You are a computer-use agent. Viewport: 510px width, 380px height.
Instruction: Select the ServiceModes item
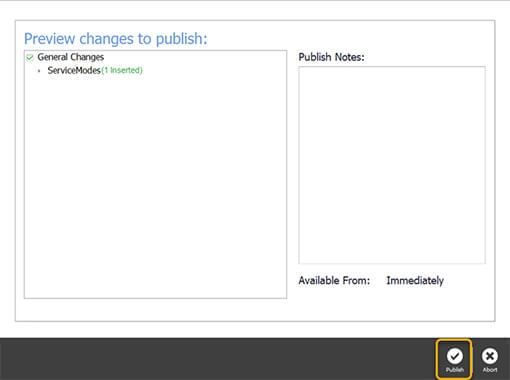pyautogui.click(x=74, y=70)
